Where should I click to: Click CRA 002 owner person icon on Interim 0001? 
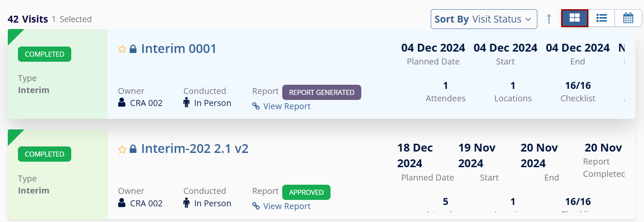pos(122,103)
